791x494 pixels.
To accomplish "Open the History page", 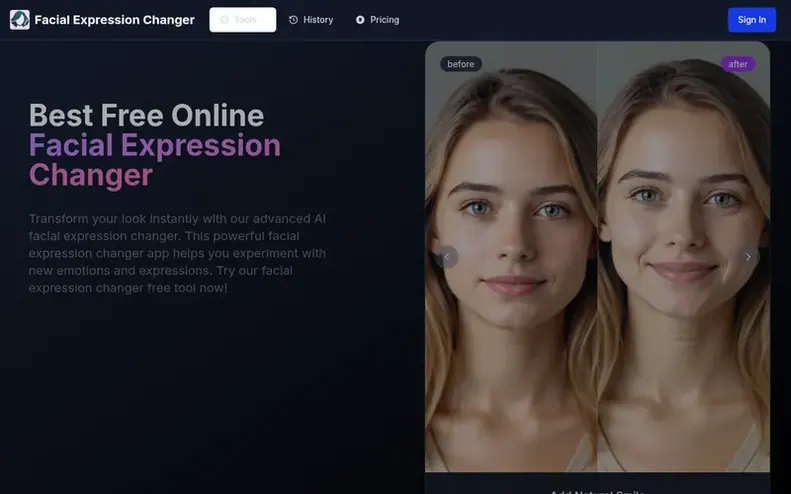I will 311,20.
